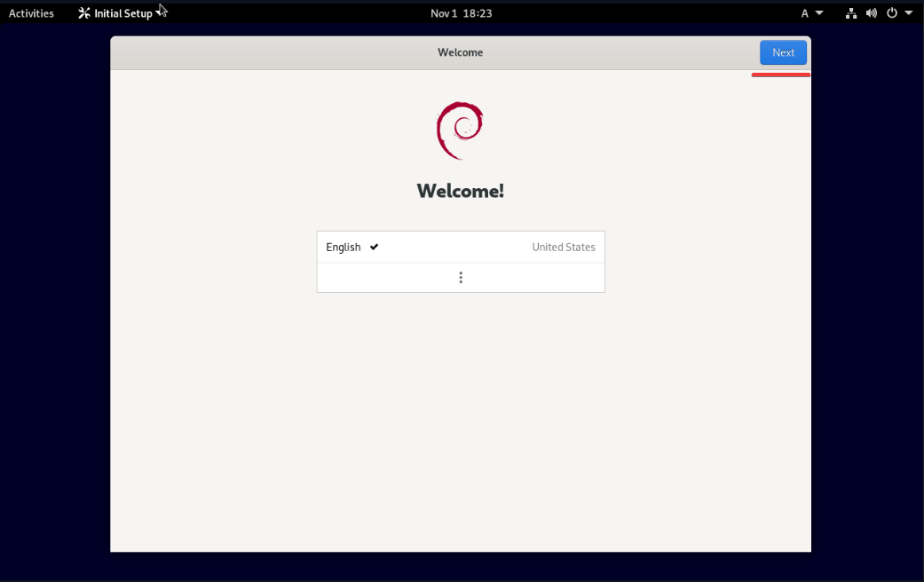Click empty area below the language list

point(460,417)
